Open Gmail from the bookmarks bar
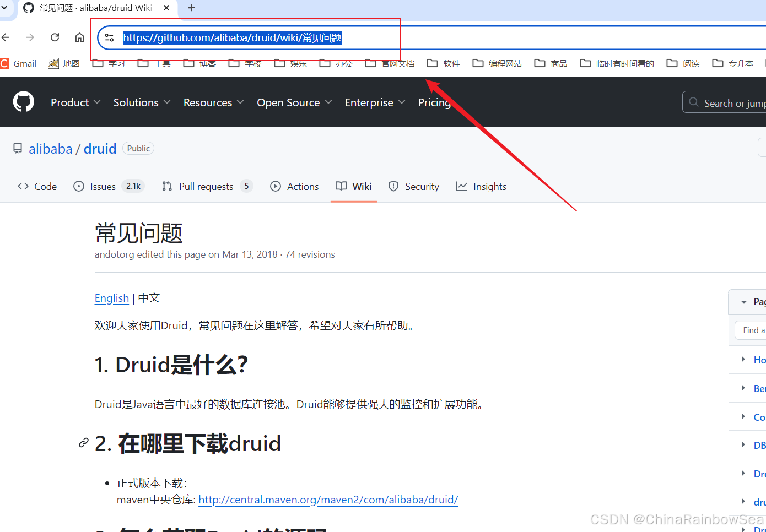Image resolution: width=766 pixels, height=532 pixels. (19, 63)
